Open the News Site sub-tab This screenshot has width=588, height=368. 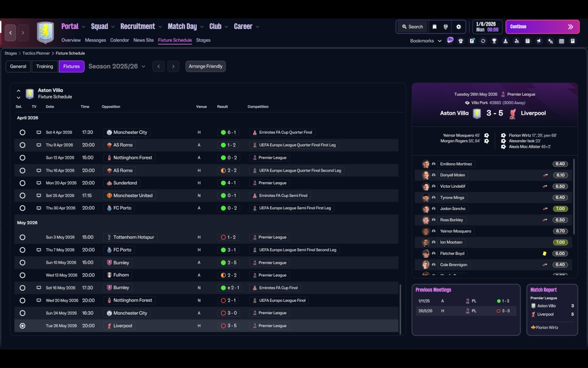[143, 40]
